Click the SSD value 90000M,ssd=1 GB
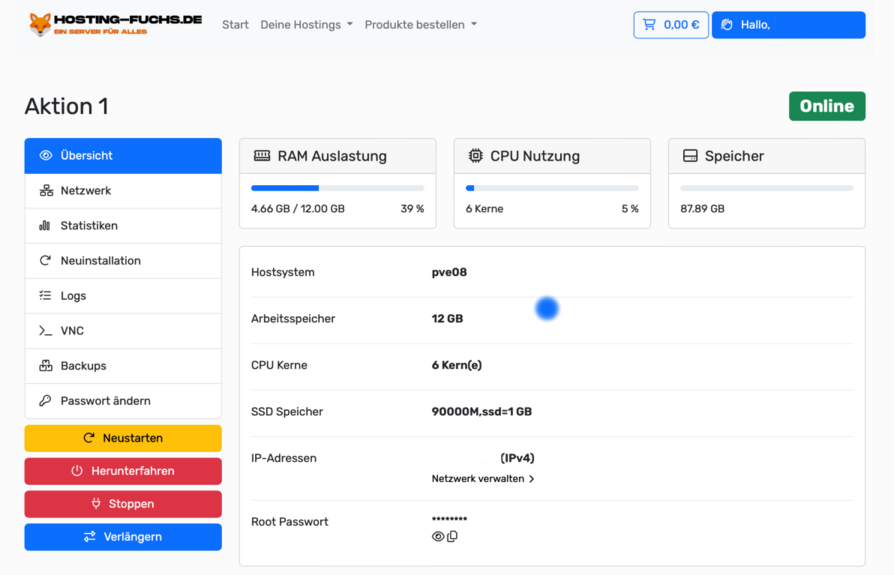 [x=482, y=411]
